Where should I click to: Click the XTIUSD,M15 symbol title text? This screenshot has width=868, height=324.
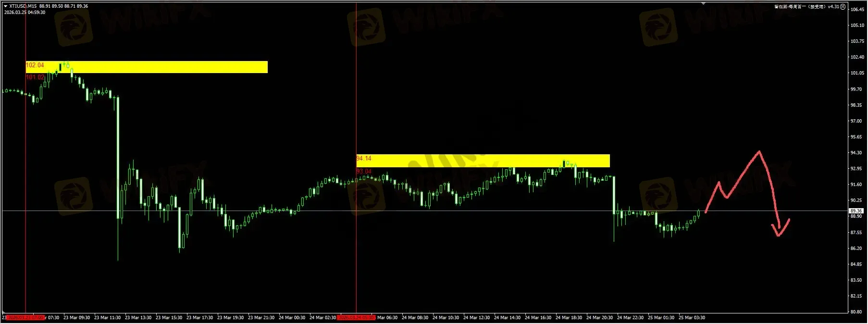tap(23, 6)
